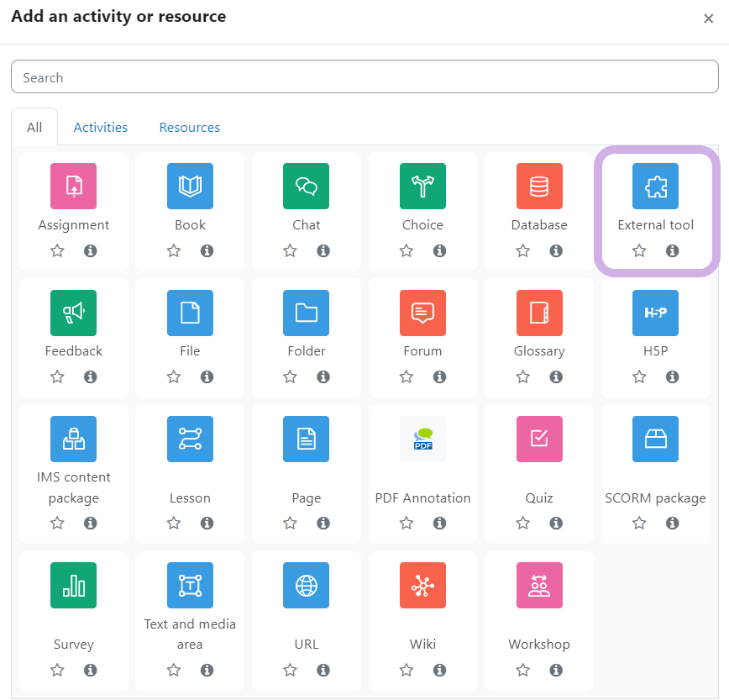Choose the Quiz activity icon
Screen dimensions: 729x700
pyautogui.click(x=539, y=439)
